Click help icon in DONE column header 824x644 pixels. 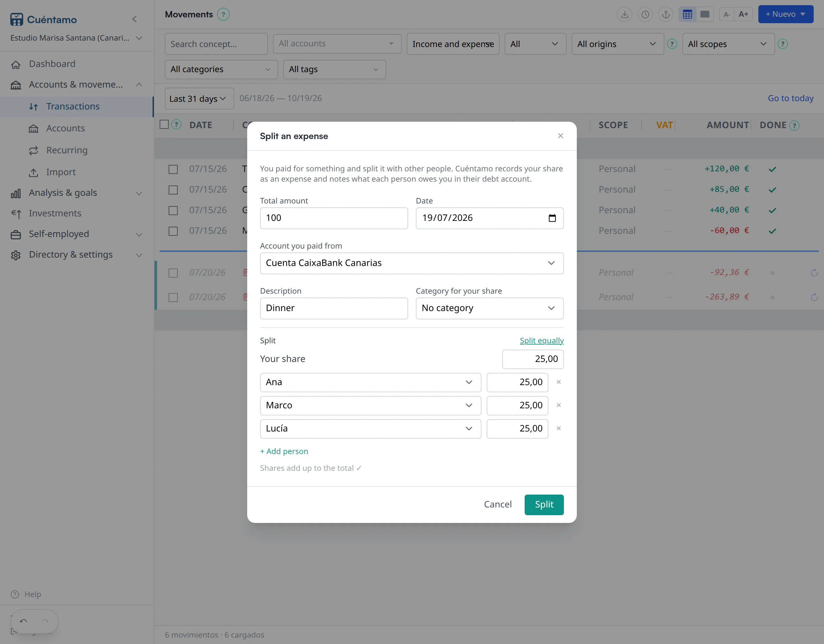point(794,125)
